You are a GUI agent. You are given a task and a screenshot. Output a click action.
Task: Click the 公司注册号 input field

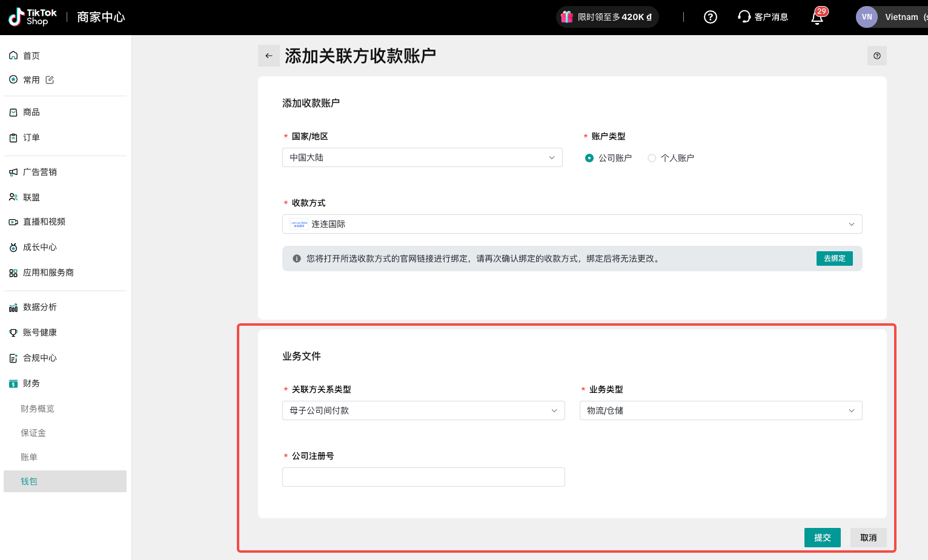[x=423, y=477]
